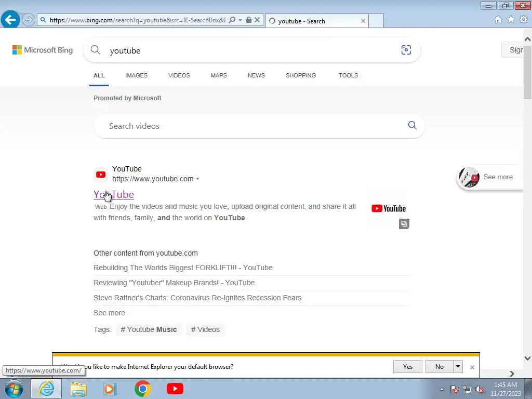The height and width of the screenshot is (399, 532).
Task: Open Windows Media Player taskbar icon
Action: [110, 389]
